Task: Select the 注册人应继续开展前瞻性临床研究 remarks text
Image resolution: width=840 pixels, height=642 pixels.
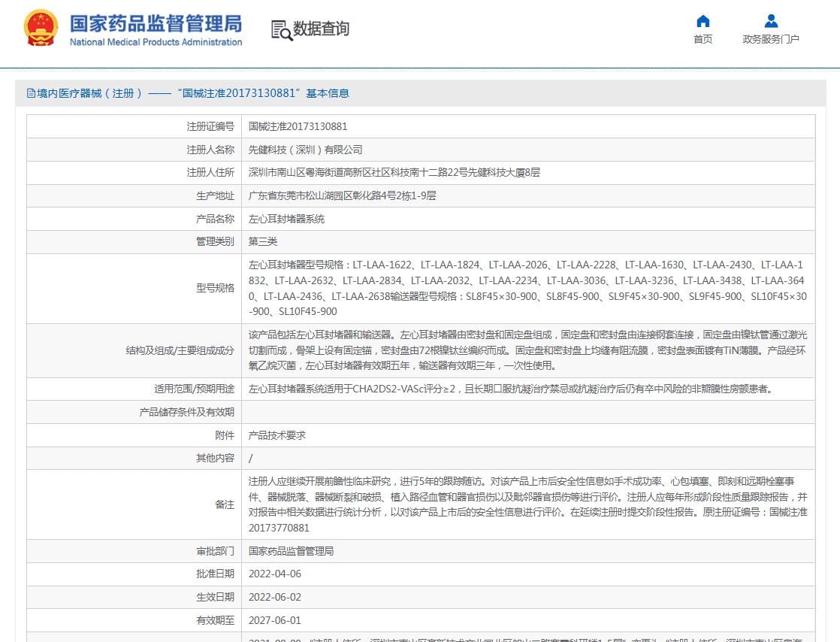Action: (x=527, y=505)
